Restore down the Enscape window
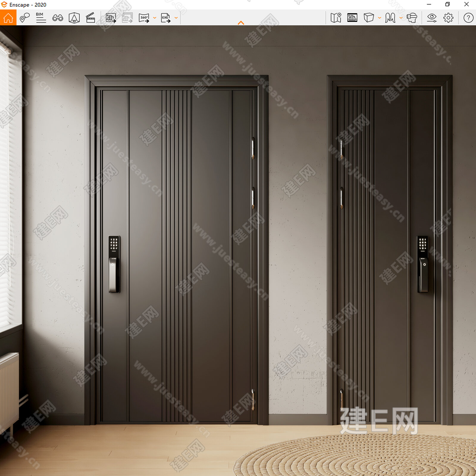Screen dimensions: 476x476 click(x=447, y=4)
